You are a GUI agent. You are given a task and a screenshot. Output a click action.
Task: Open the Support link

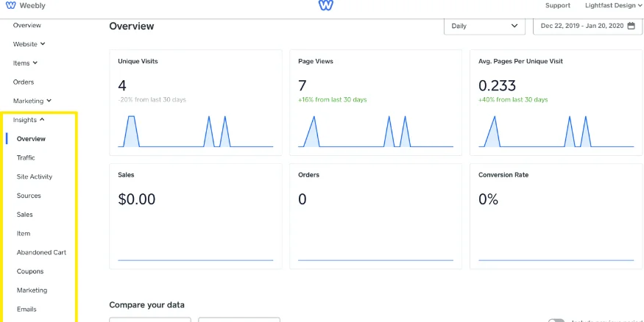pos(557,6)
